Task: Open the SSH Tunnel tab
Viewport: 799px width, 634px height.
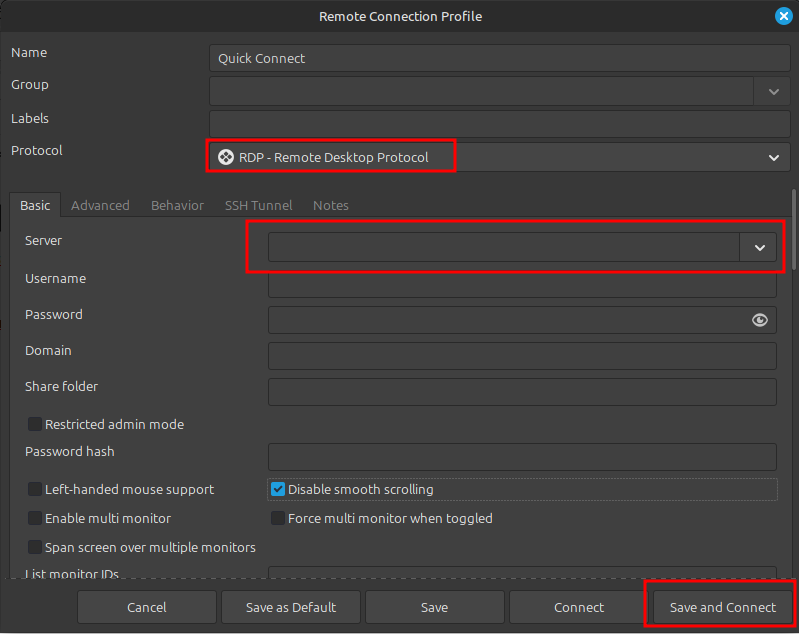Action: [x=258, y=205]
